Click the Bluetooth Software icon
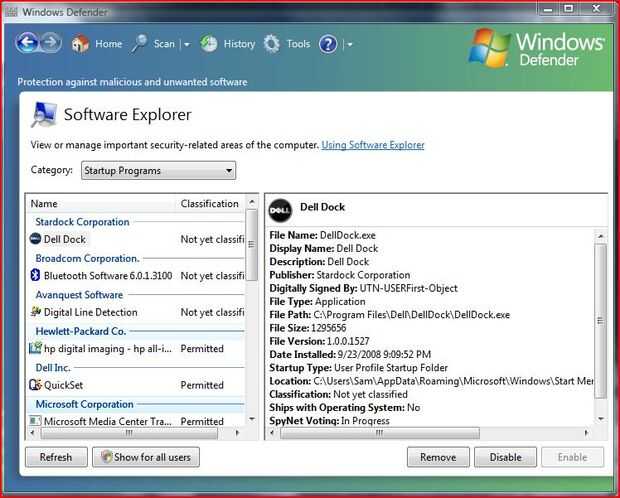Screen dimensions: 620x498 click(x=35, y=275)
